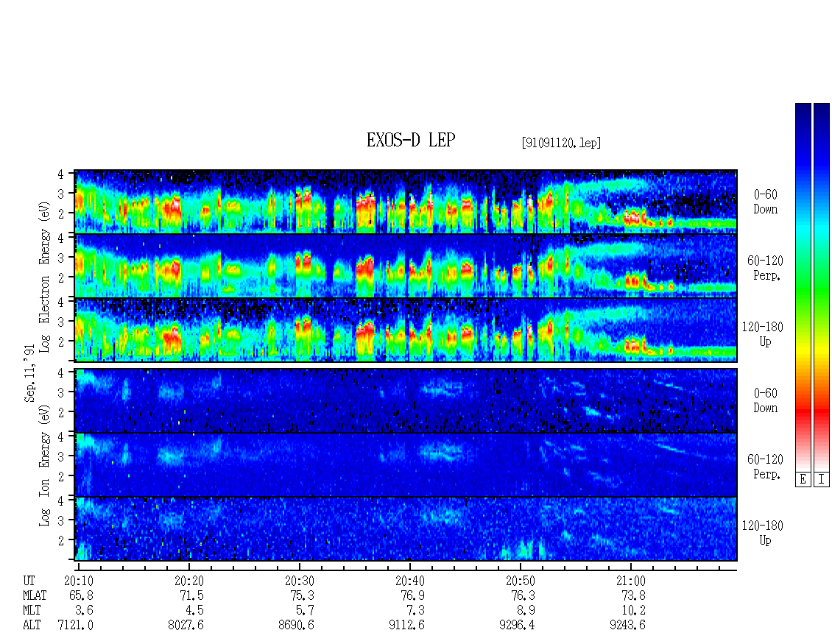Viewport: 832px width, 644px height.
Task: Click the ion panel's 60-120 Perp. label
Action: [x=765, y=467]
